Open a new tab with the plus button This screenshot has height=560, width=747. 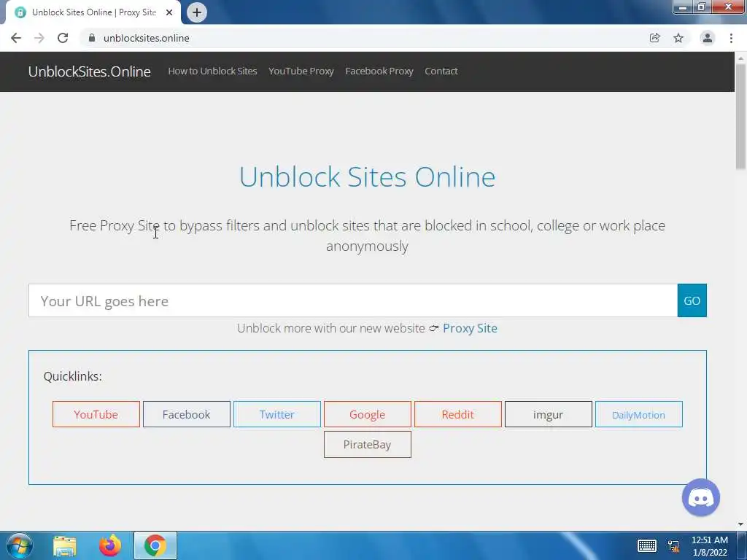tap(197, 12)
